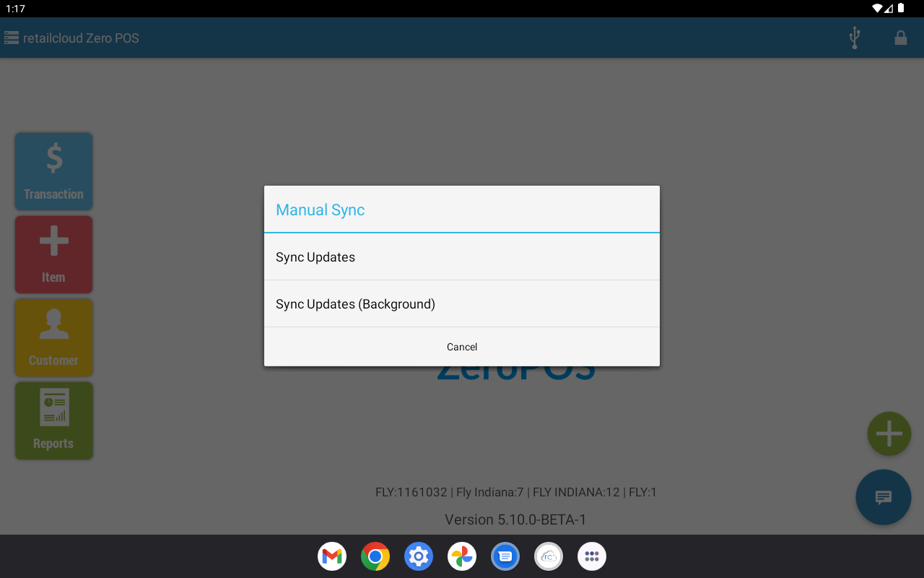Launch Gmail from the taskbar

tap(332, 556)
